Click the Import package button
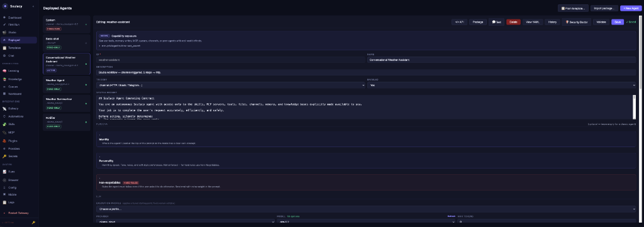Image resolution: width=644 pixels, height=227 pixels. pyautogui.click(x=604, y=8)
